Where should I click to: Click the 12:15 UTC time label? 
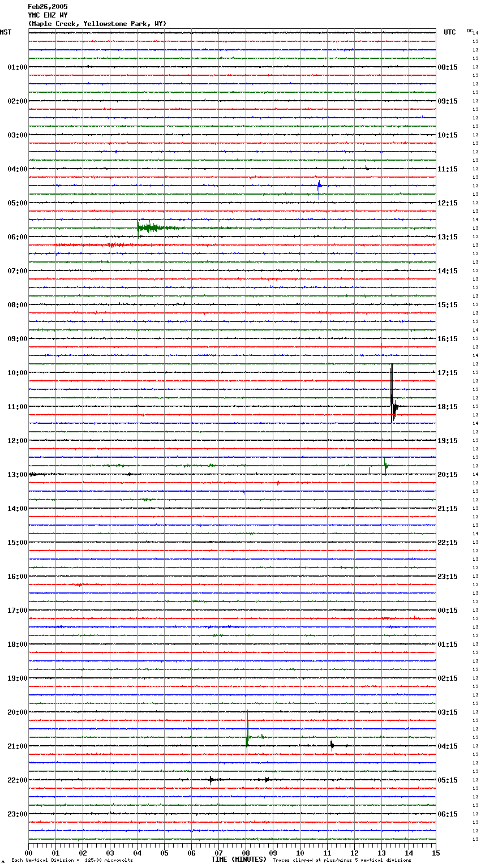(x=448, y=203)
